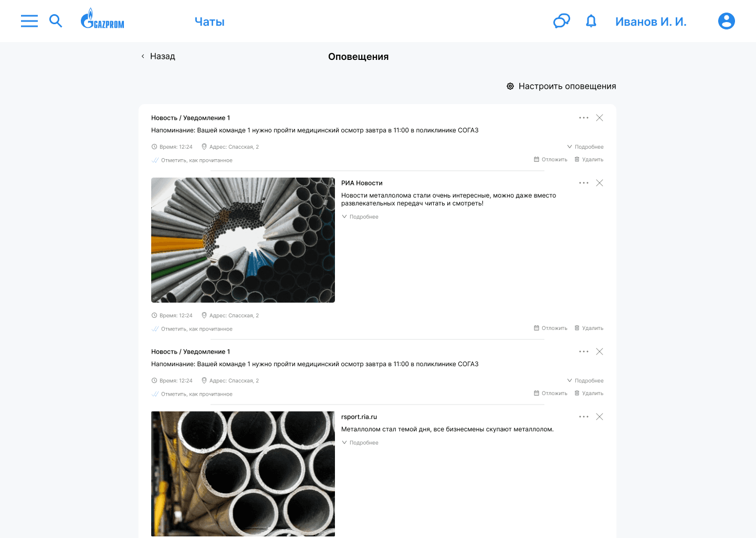Open user name Иванов И. И.
The height and width of the screenshot is (538, 756).
tap(651, 22)
